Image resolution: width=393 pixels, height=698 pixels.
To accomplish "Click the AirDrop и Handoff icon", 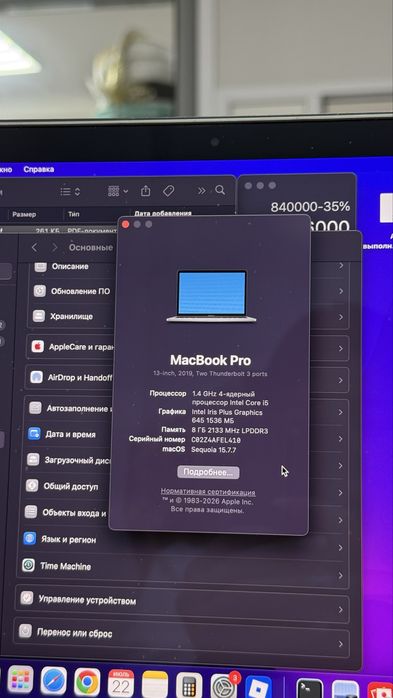I will click(x=36, y=377).
